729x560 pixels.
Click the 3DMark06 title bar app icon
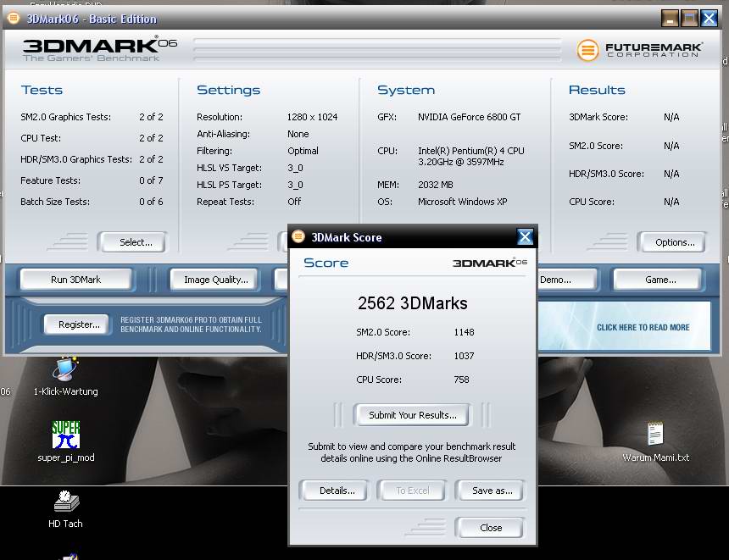coord(14,18)
